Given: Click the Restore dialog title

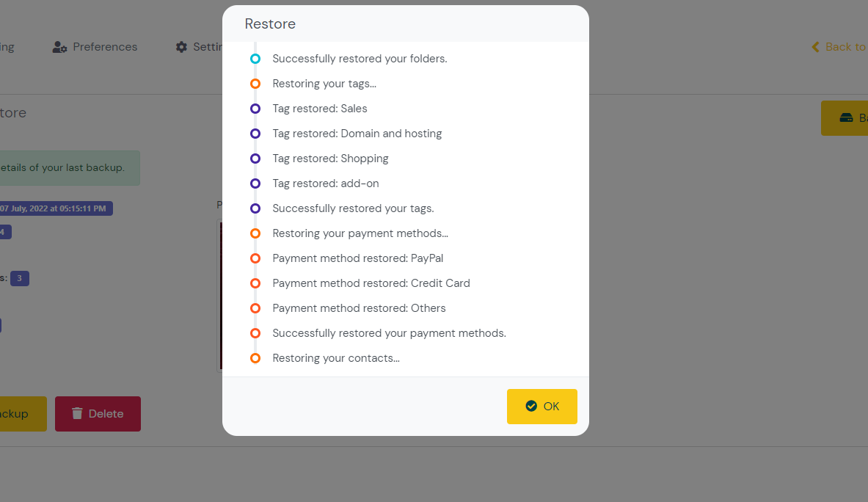Looking at the screenshot, I should tap(270, 23).
